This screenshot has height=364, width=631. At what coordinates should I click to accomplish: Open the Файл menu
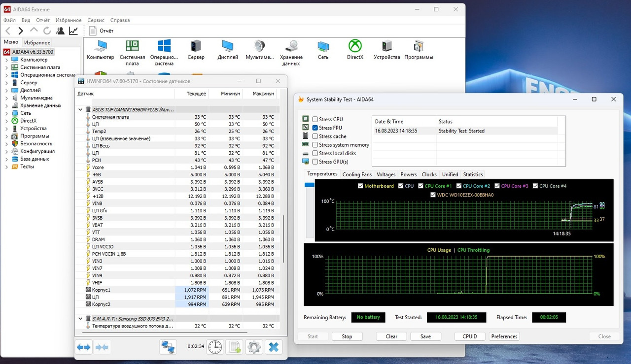pos(9,20)
